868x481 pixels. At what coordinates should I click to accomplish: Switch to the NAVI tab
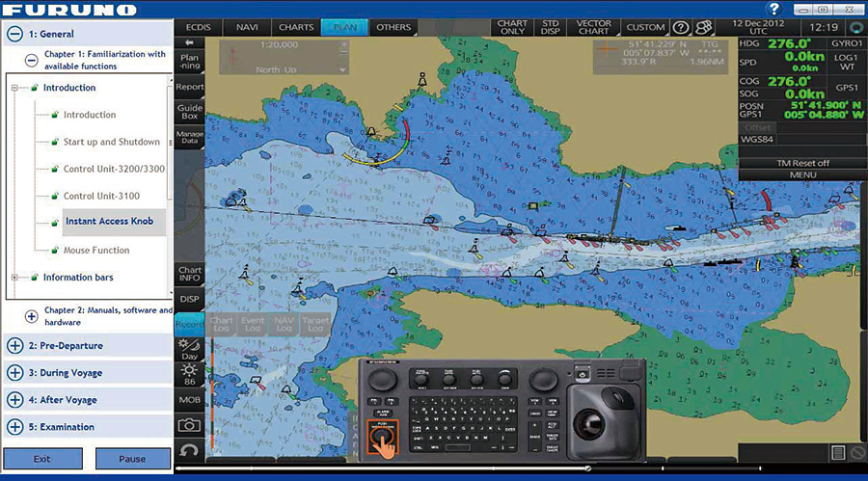247,27
